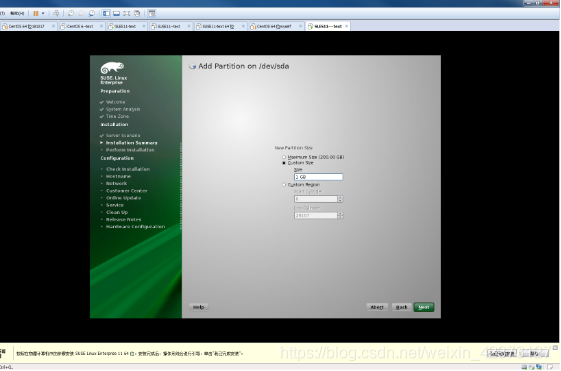The height and width of the screenshot is (371, 561).
Task: Click the Clean Up step in sidebar
Action: click(x=117, y=212)
